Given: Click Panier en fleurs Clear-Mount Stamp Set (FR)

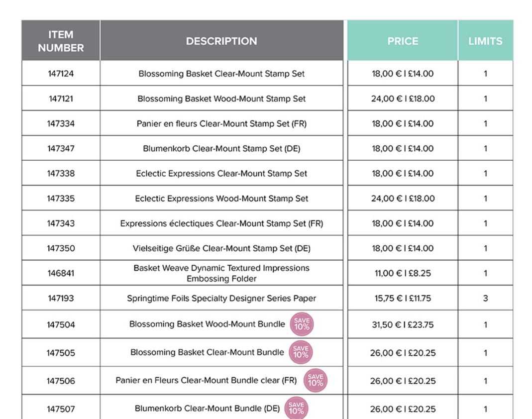Looking at the screenshot, I should [221, 123].
